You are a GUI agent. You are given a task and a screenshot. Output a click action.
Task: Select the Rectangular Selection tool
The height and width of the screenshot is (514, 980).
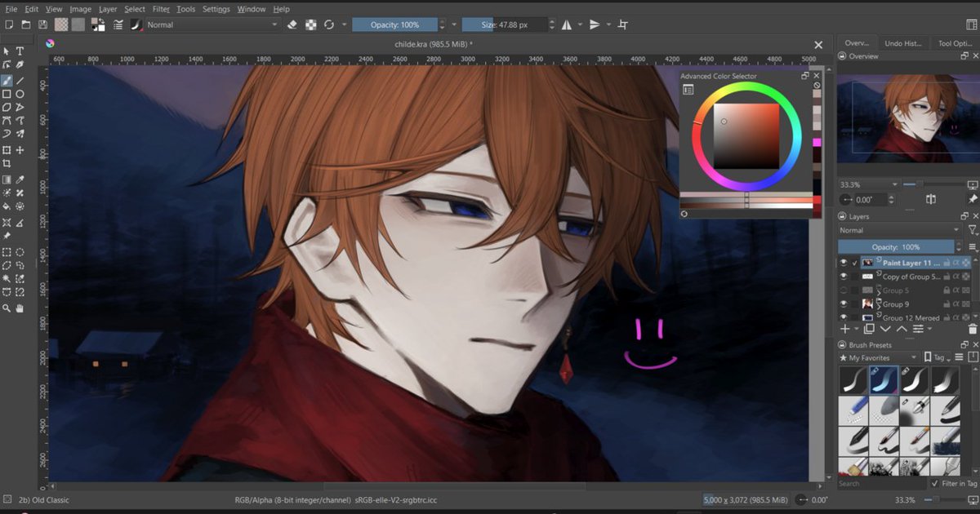coord(7,252)
